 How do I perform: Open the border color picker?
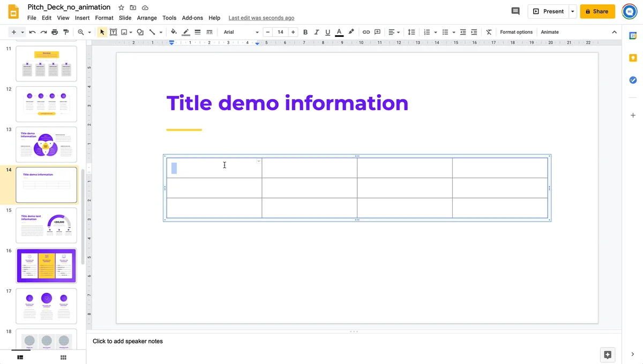tap(186, 32)
